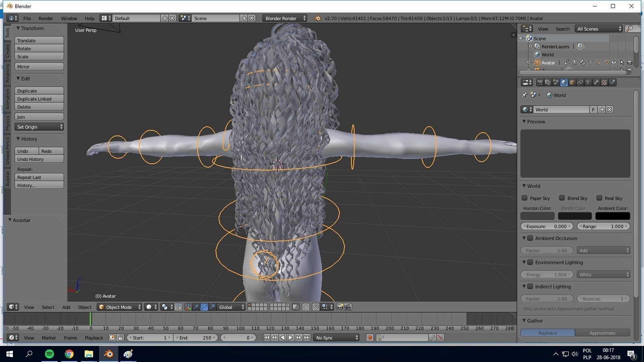The height and width of the screenshot is (362, 644).
Task: Open the Bone properties tab
Action: click(596, 82)
